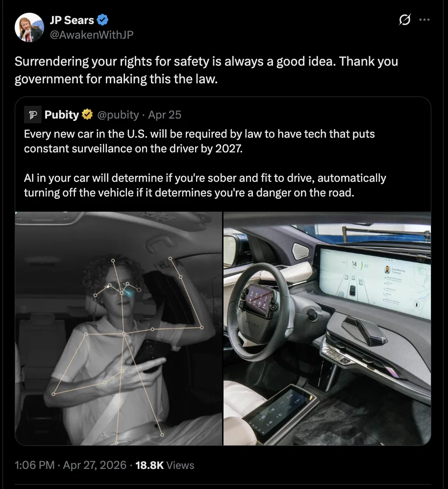
Task: Click the Apr 25 quoted post date
Action: pos(165,115)
